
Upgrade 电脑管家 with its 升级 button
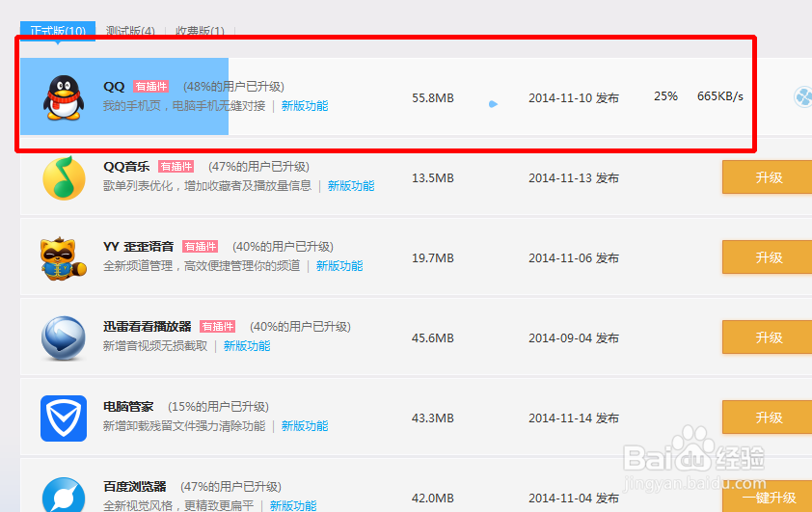click(767, 418)
